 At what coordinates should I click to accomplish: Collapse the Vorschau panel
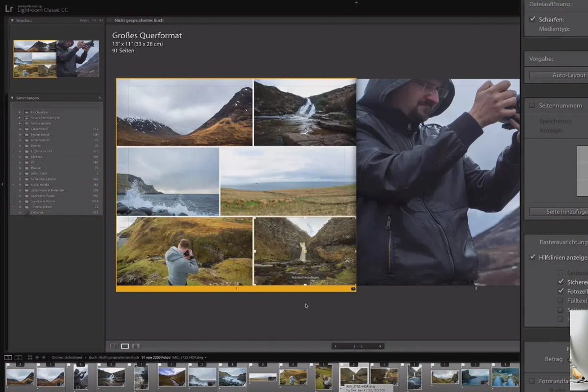click(12, 21)
